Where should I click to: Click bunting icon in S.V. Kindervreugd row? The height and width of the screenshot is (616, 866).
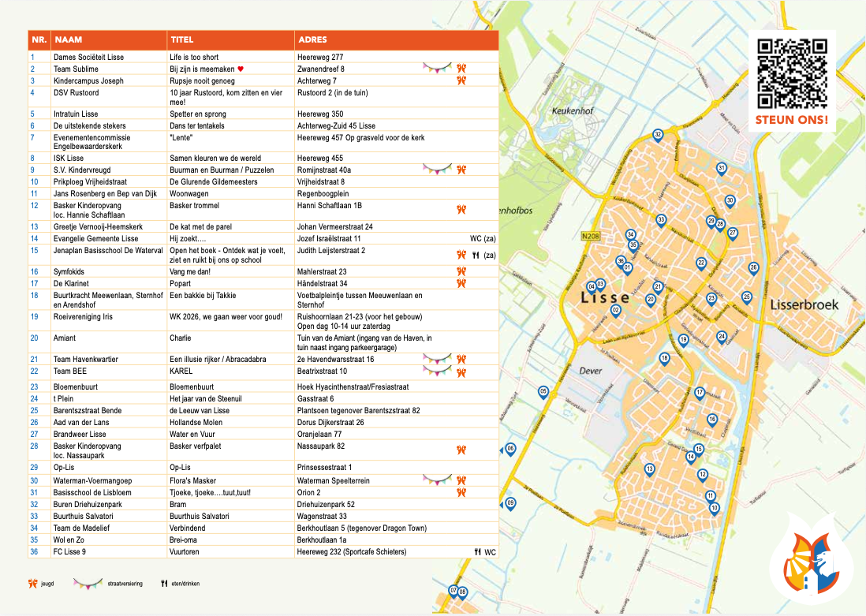coord(438,169)
